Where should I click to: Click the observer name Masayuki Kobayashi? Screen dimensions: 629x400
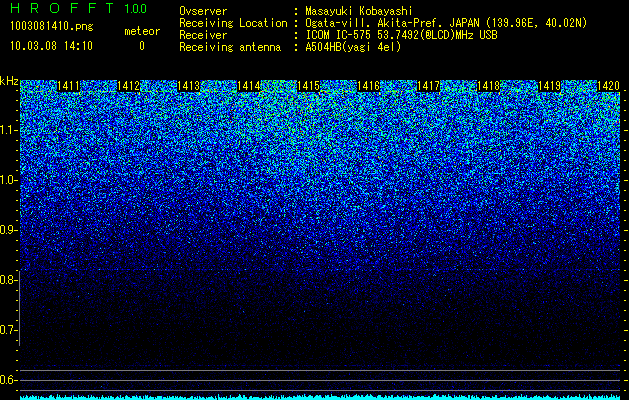pos(359,11)
